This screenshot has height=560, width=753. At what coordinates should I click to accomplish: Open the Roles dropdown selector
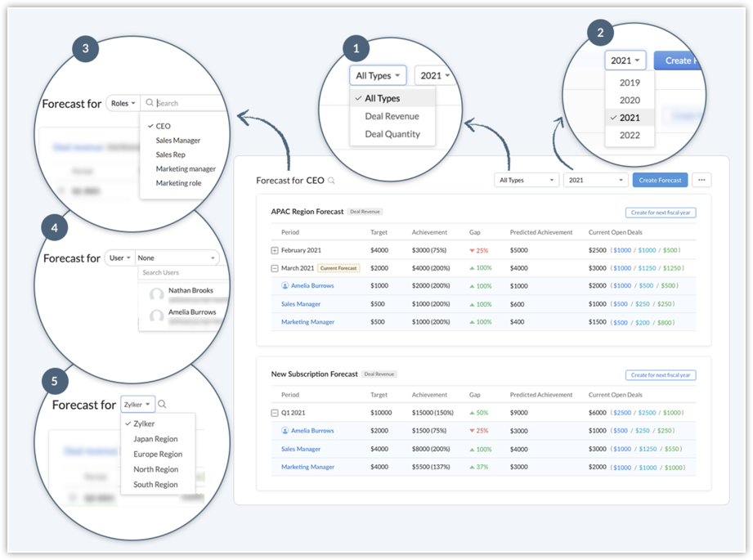click(x=123, y=104)
